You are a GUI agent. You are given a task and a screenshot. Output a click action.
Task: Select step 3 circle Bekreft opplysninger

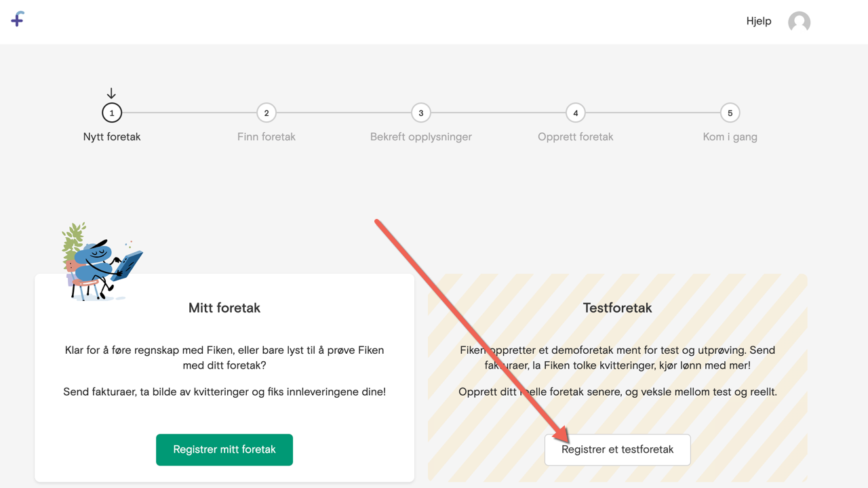click(421, 113)
